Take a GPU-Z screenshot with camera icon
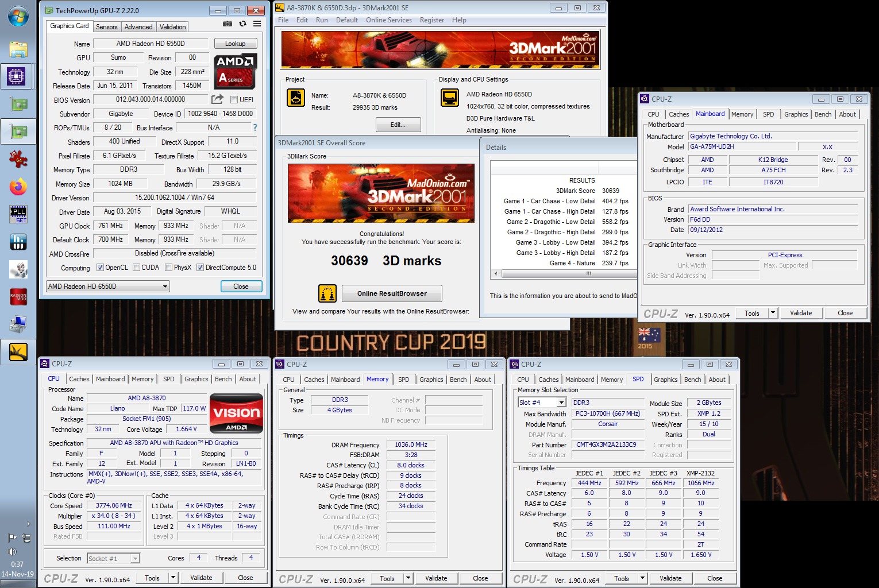The width and height of the screenshot is (879, 588). (x=228, y=24)
